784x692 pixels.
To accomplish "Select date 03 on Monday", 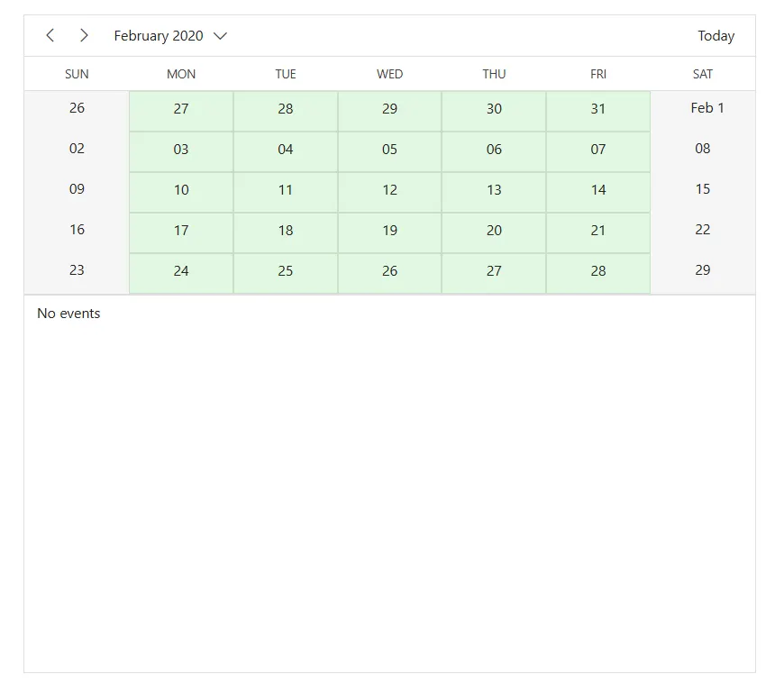I will click(181, 151).
